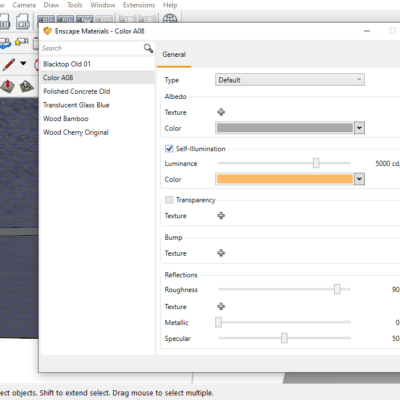Toggle the Transparency checkbox

point(169,200)
